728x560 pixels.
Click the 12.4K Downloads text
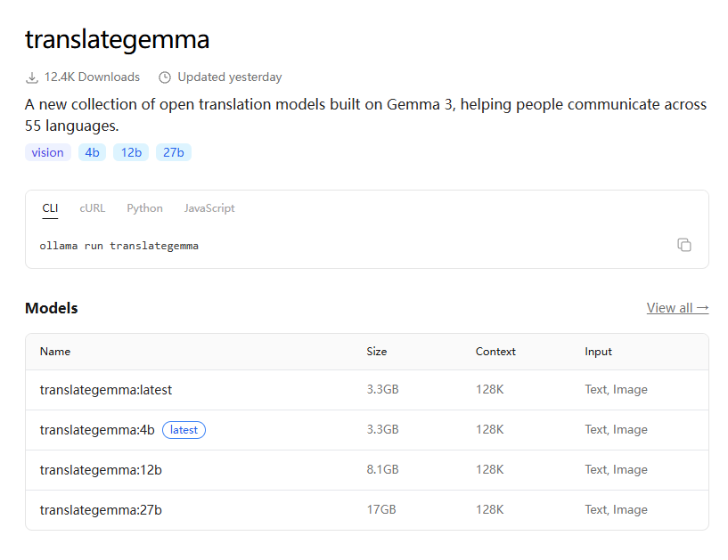92,77
